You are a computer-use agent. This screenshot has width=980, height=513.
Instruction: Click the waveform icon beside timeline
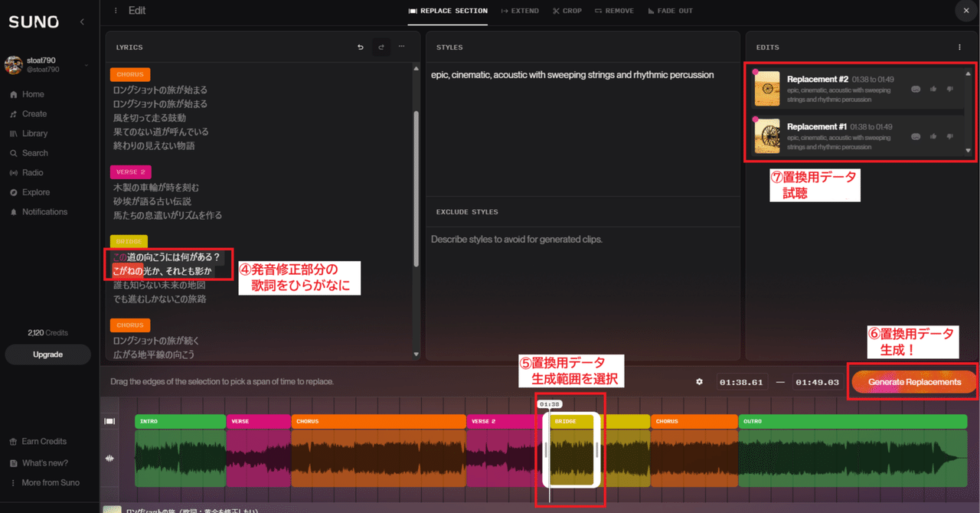109,458
